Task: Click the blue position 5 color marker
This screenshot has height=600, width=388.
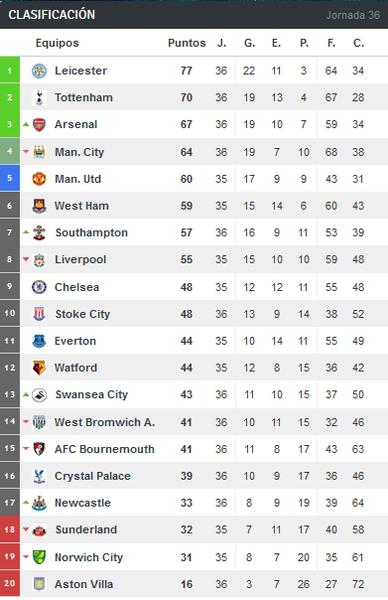Action: click(10, 178)
